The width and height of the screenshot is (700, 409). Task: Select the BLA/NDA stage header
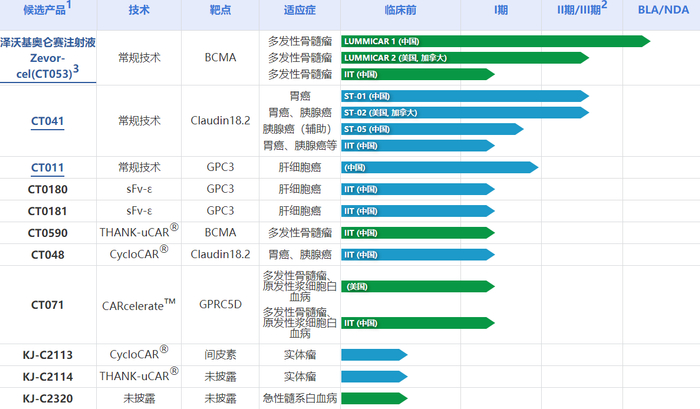(x=663, y=10)
